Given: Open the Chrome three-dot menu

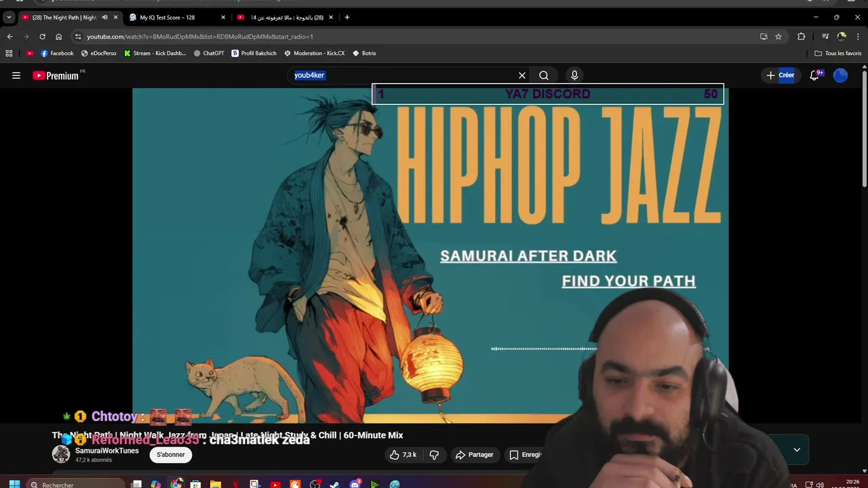Looking at the screenshot, I should click(x=859, y=37).
